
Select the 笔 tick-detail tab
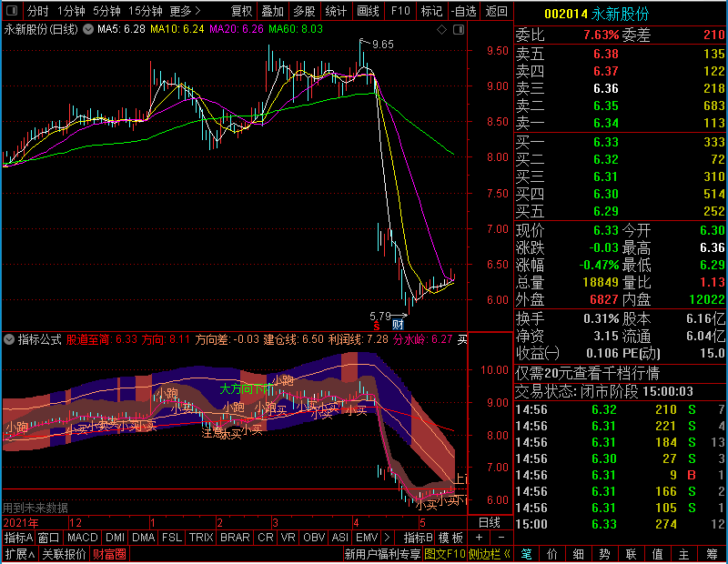point(526,554)
